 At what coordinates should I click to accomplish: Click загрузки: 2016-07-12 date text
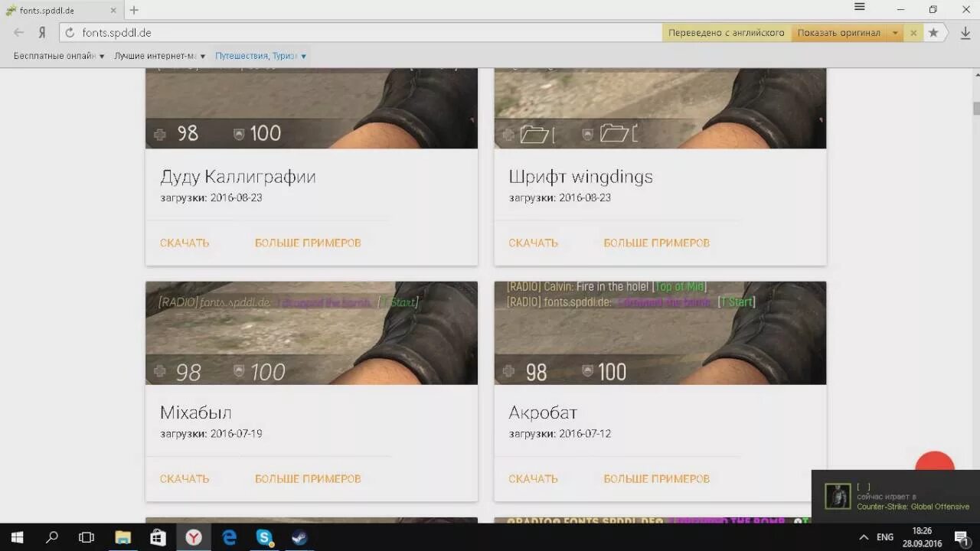pyautogui.click(x=560, y=434)
